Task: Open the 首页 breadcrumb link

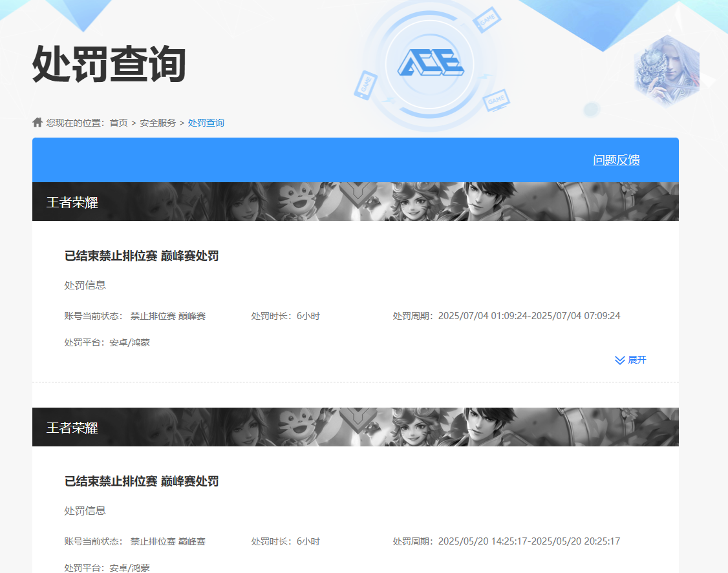Action: tap(118, 123)
